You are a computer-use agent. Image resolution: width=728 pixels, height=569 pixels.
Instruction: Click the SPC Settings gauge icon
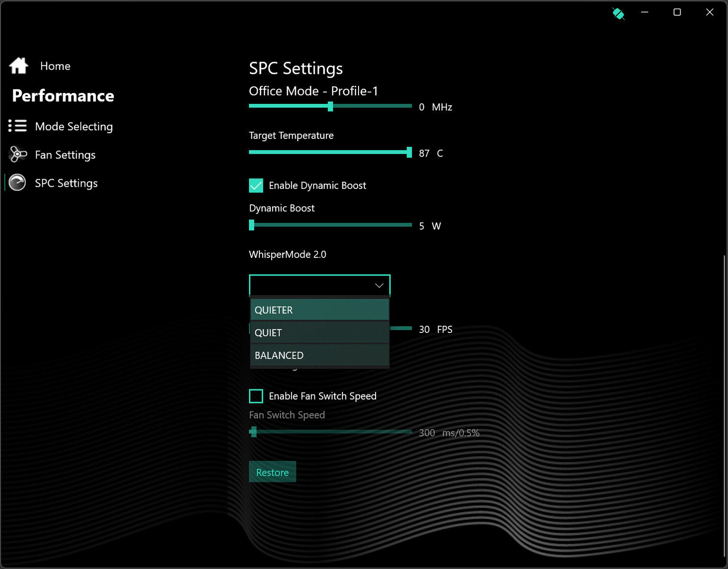18,183
